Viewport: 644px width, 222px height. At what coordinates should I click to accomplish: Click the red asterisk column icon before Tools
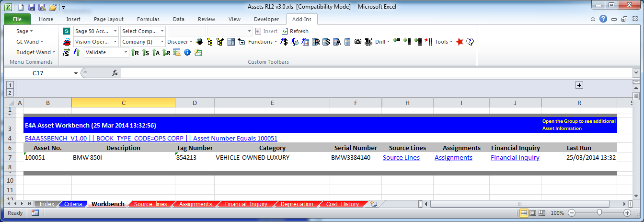point(429,42)
